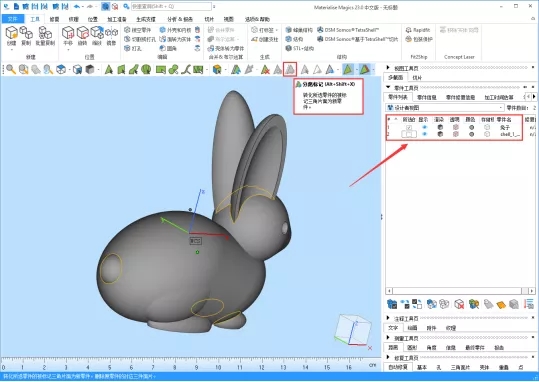Image resolution: width=539 pixels, height=382 pixels.
Task: Toggle the green shaded triangle display mode button
Action: [x=348, y=69]
